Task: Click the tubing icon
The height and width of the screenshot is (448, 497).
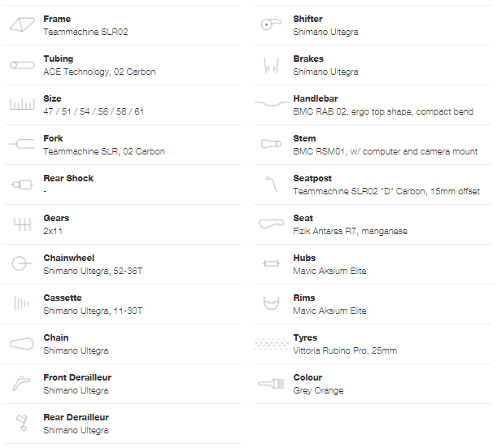Action: pos(20,65)
